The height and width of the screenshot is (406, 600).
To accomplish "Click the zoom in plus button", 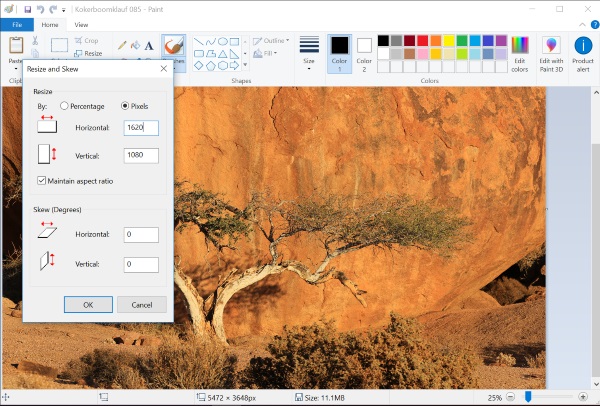I will tap(583, 397).
